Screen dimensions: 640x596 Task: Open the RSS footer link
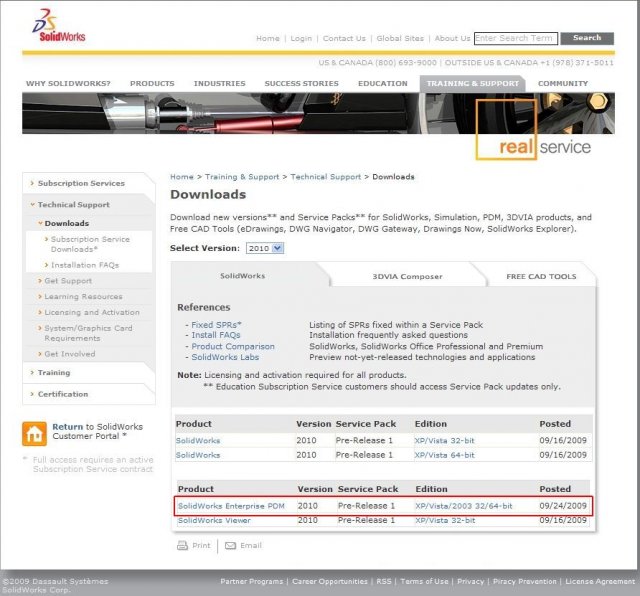tap(383, 581)
